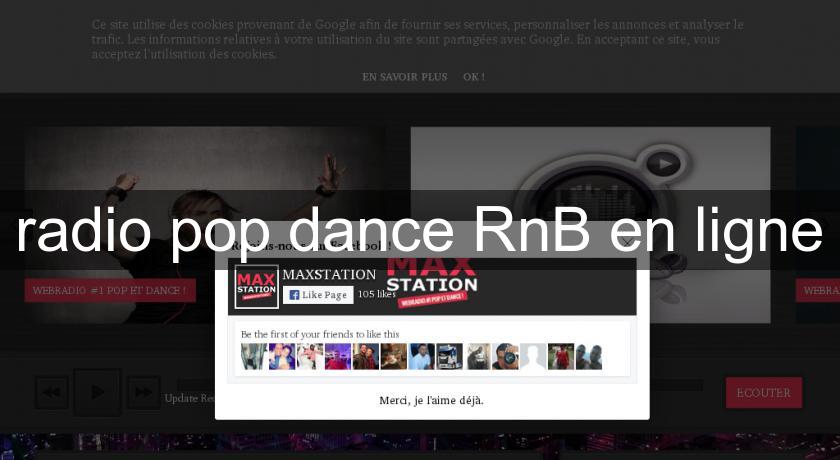
Task: Click the fast-forward button in the player
Action: pyautogui.click(x=142, y=392)
